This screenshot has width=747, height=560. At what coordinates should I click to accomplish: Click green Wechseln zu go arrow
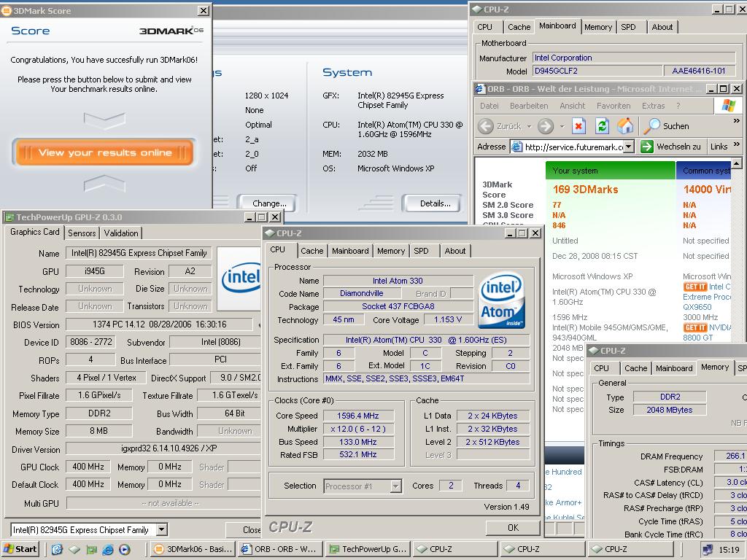click(x=646, y=147)
